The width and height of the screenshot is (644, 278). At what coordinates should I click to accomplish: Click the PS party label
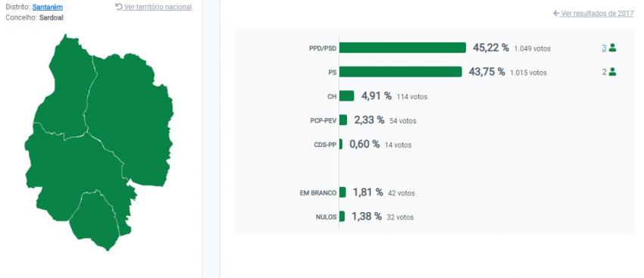pyautogui.click(x=333, y=72)
